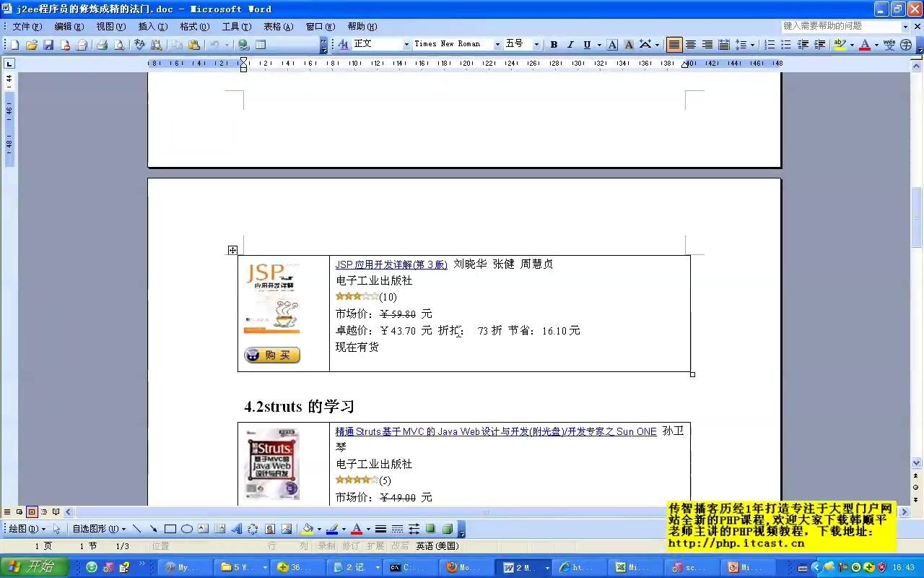Center align the text
Screen dimensions: 924x578
pos(691,45)
